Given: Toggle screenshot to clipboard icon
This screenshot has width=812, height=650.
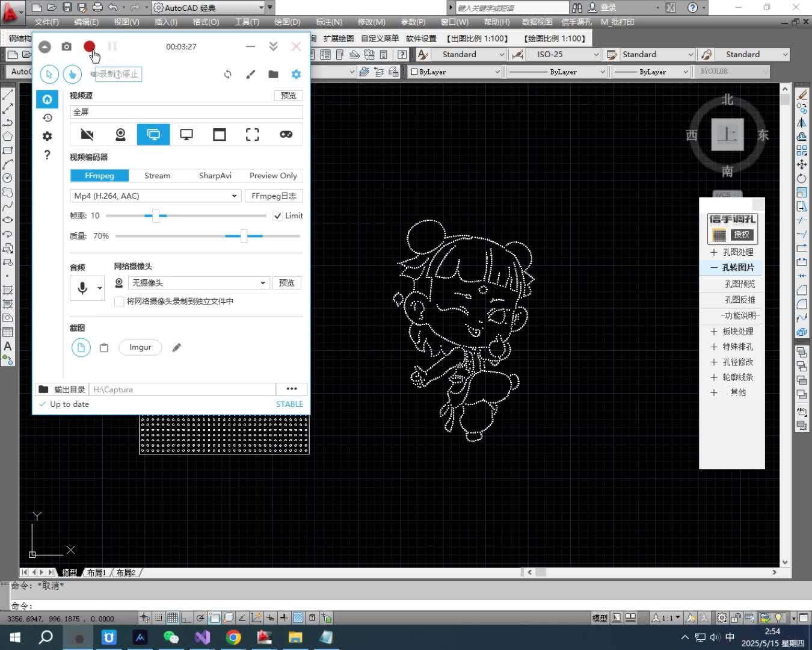Looking at the screenshot, I should (x=104, y=347).
